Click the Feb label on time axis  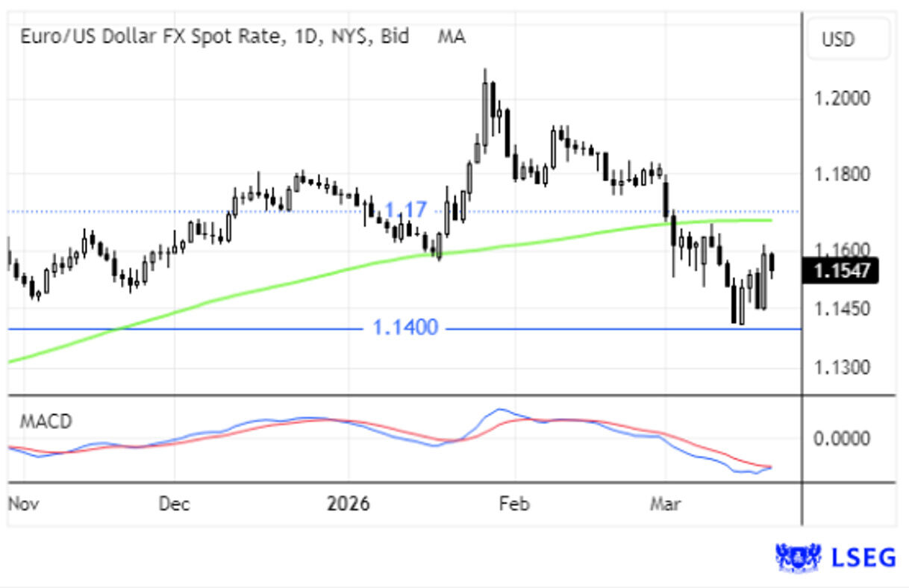click(514, 504)
